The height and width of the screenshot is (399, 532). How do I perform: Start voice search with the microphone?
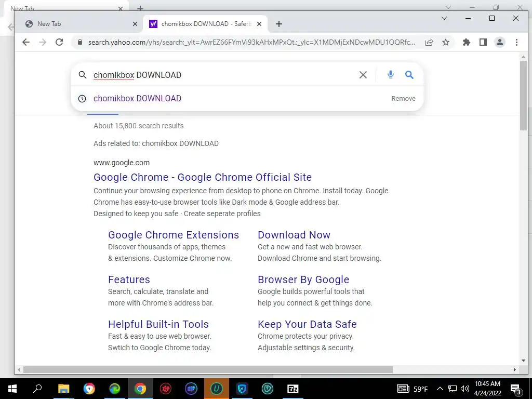391,75
